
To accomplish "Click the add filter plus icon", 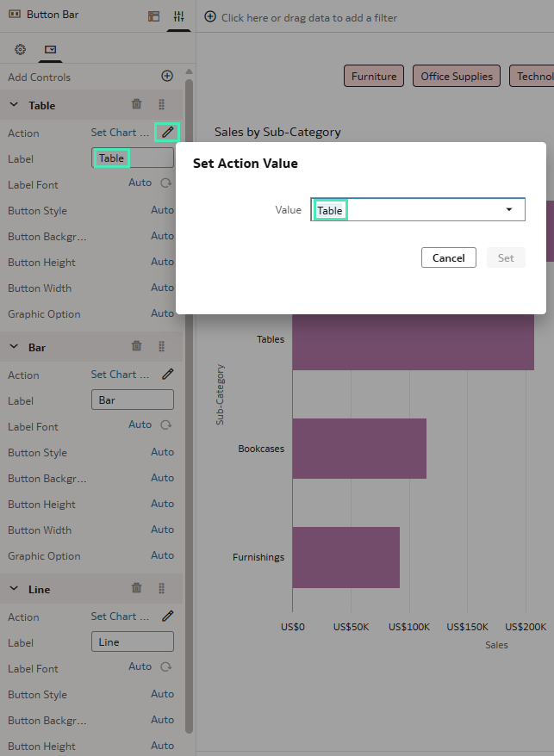I will click(210, 17).
